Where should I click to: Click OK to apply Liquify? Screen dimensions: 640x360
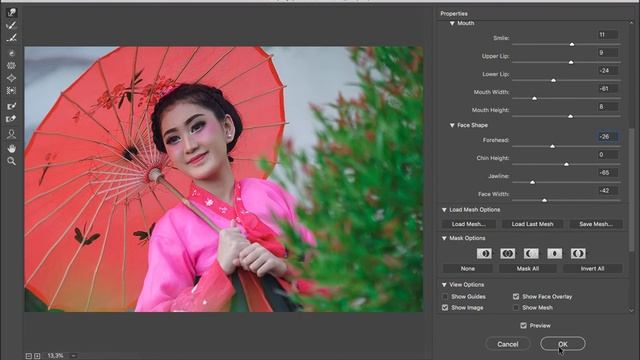563,344
